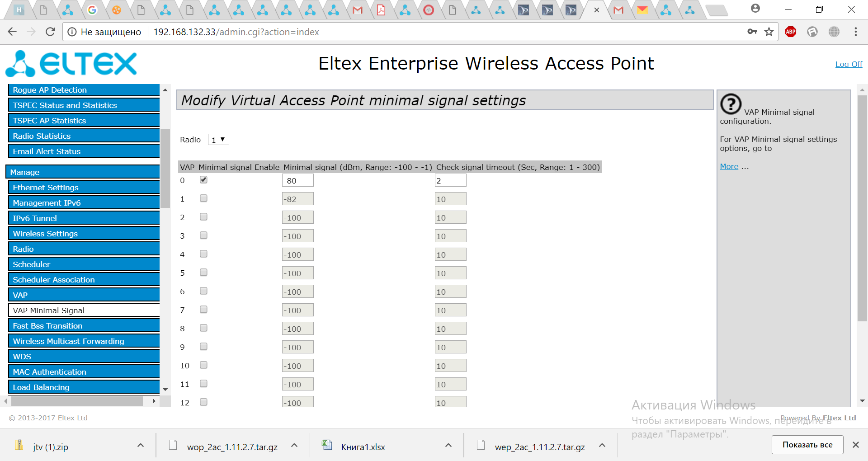The image size is (868, 461).
Task: Go back to previous page
Action: (x=12, y=32)
